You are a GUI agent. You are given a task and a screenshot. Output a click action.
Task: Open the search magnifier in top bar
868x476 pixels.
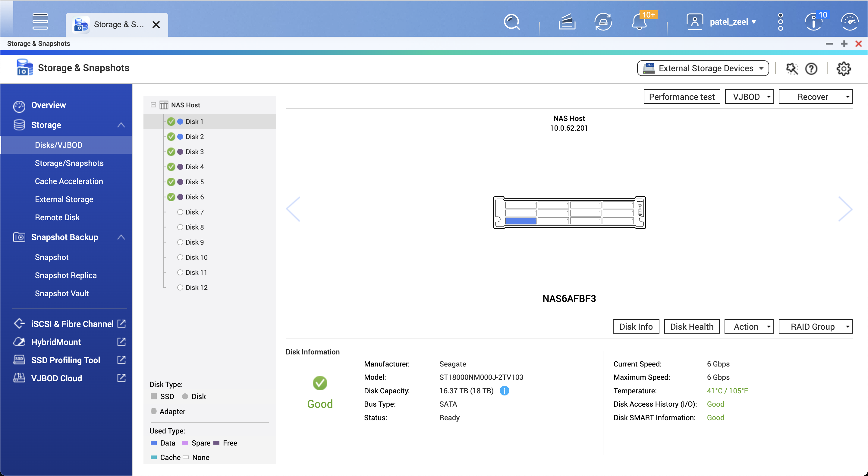(511, 22)
